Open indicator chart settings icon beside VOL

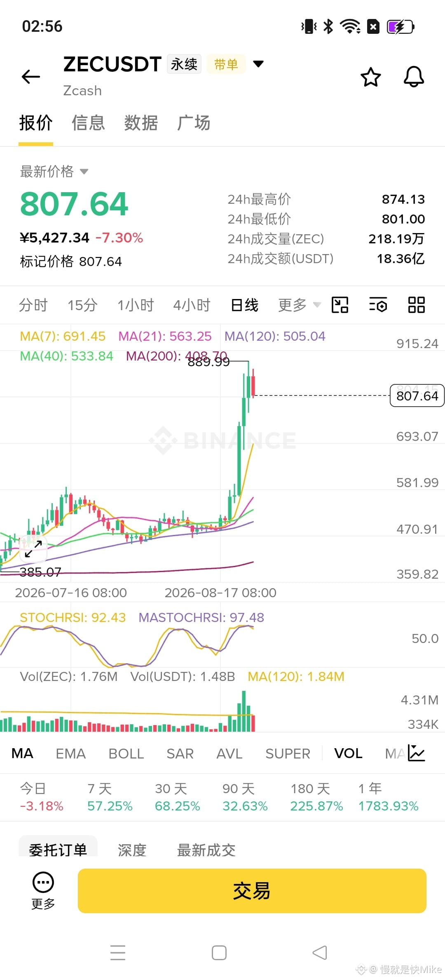(416, 753)
